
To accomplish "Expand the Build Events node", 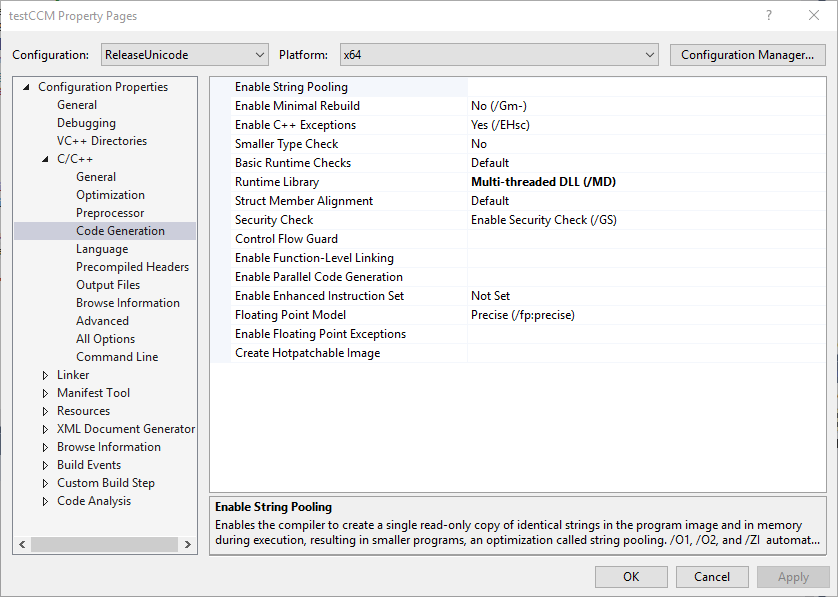I will click(x=46, y=465).
